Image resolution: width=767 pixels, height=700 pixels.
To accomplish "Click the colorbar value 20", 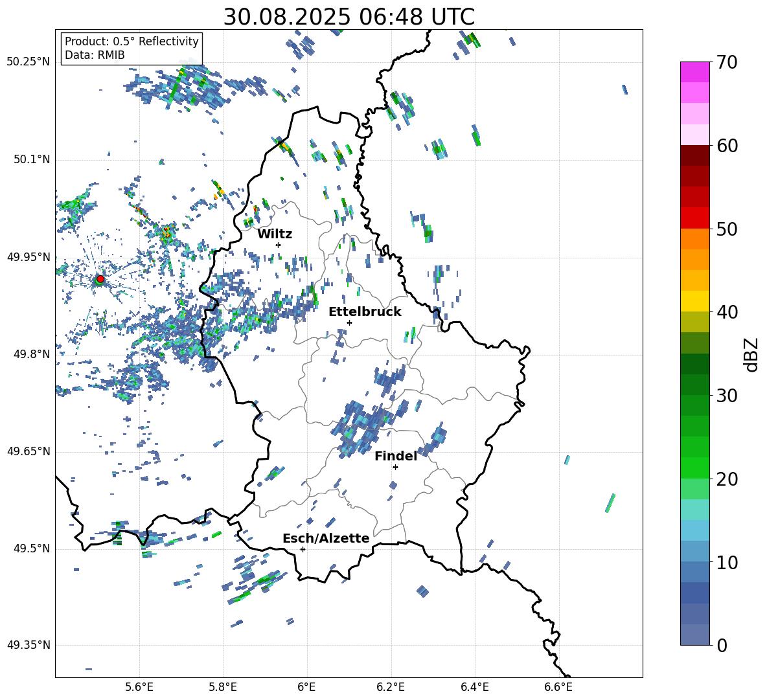I will 727,479.
